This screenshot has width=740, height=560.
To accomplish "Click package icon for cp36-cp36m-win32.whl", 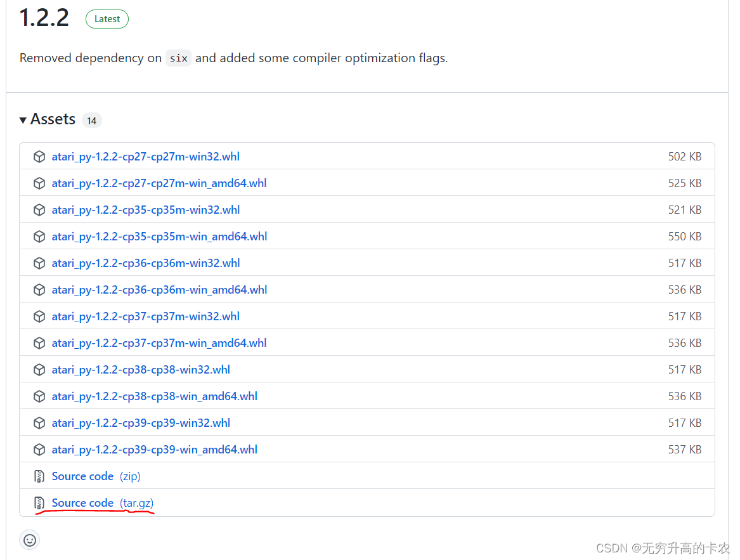I will pyautogui.click(x=39, y=263).
